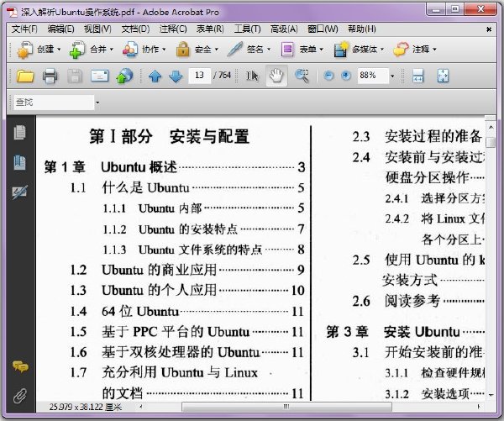Click the vertical scrollbar thumb
Image resolution: width=504 pixels, height=421 pixels.
[491, 142]
